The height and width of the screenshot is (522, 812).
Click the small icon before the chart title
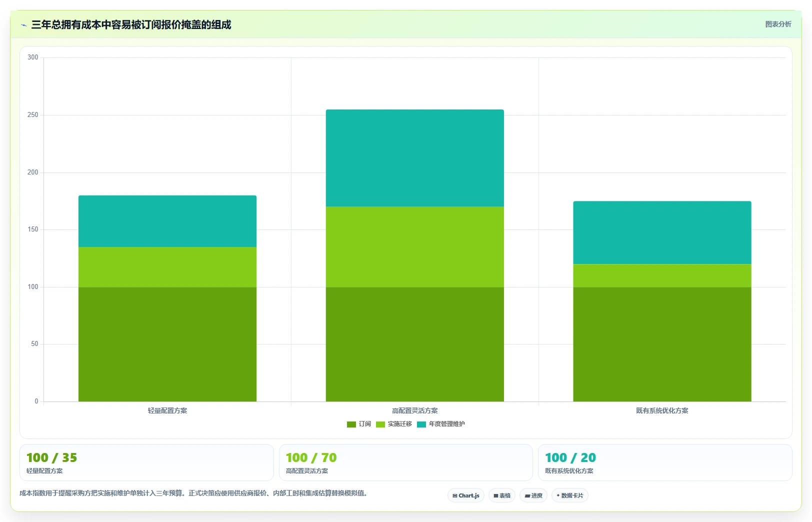[x=23, y=25]
